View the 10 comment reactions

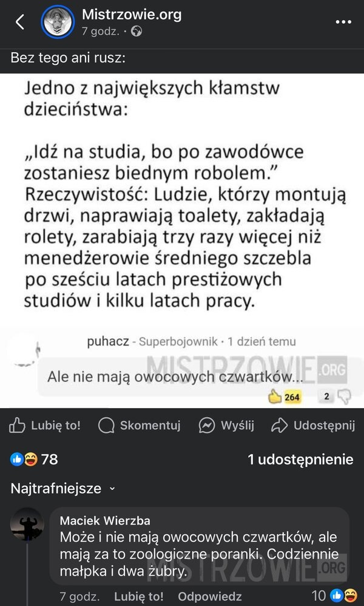click(x=334, y=595)
